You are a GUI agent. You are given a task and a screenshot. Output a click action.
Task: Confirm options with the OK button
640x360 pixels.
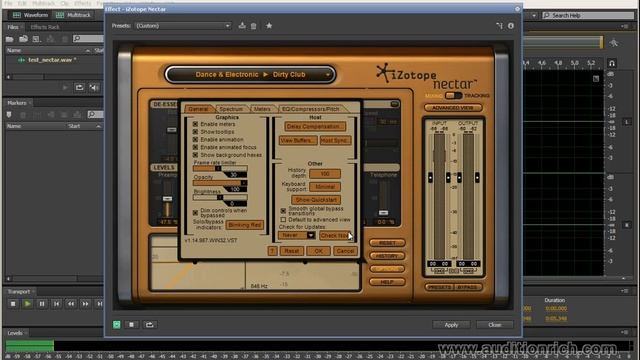click(x=318, y=251)
